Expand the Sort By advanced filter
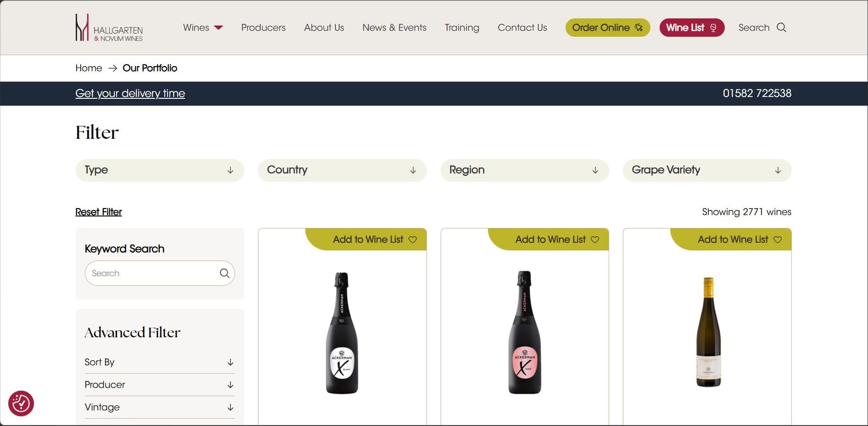Screen dimensions: 868x426 pos(160,362)
